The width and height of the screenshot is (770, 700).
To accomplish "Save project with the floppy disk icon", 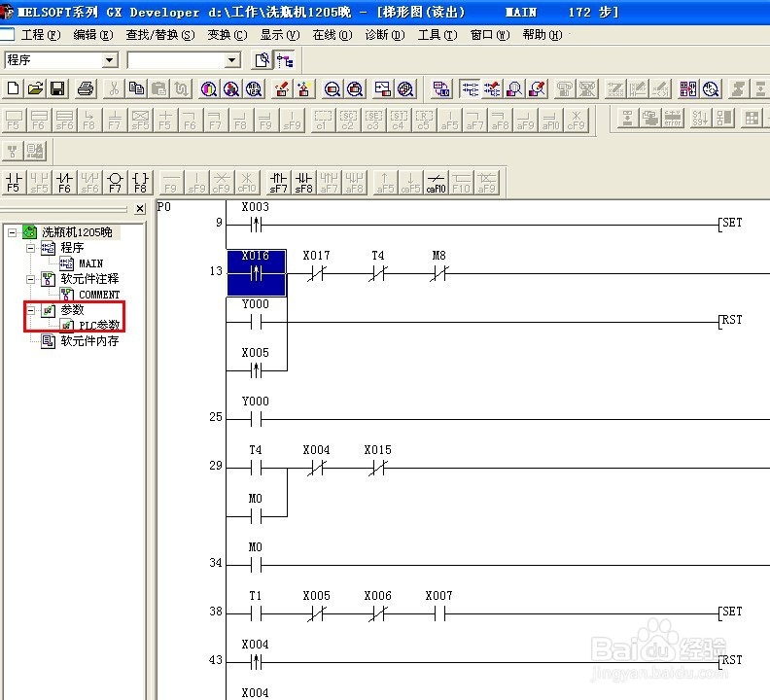I will click(x=58, y=88).
